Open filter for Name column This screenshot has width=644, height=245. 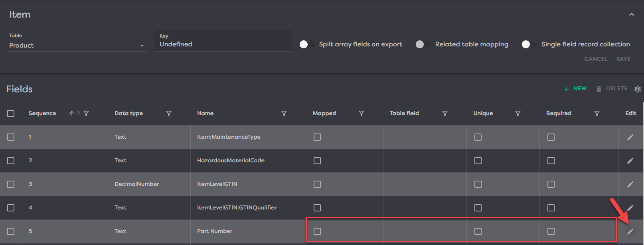coord(284,114)
